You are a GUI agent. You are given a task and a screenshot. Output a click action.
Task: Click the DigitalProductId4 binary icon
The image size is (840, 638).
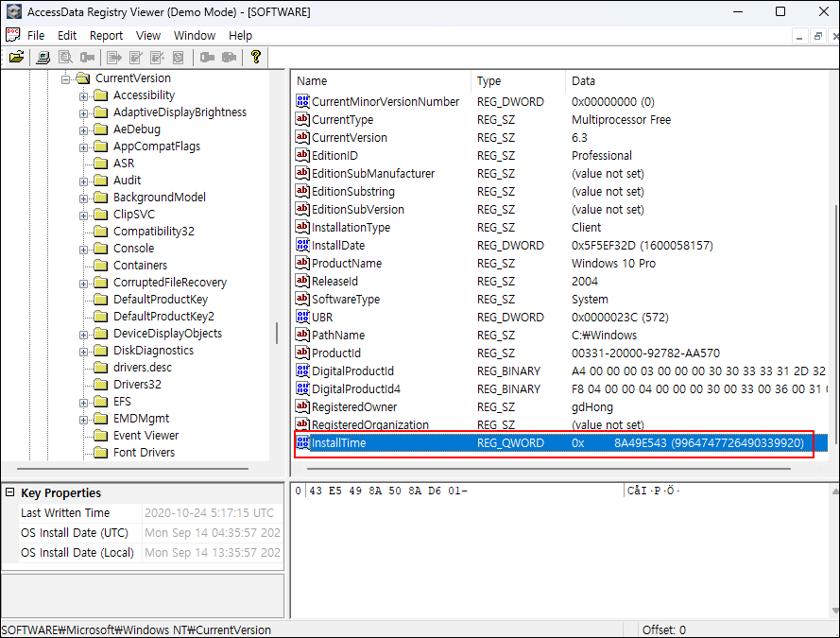click(x=302, y=388)
